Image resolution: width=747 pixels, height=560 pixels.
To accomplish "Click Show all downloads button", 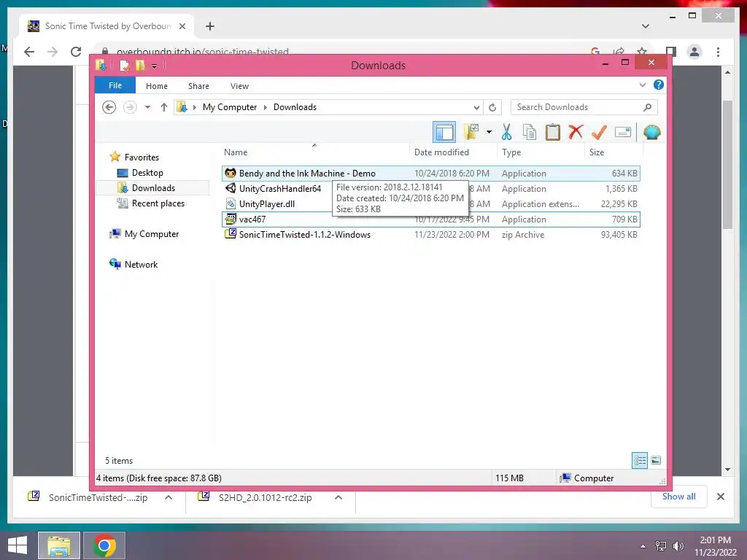I will [x=679, y=497].
